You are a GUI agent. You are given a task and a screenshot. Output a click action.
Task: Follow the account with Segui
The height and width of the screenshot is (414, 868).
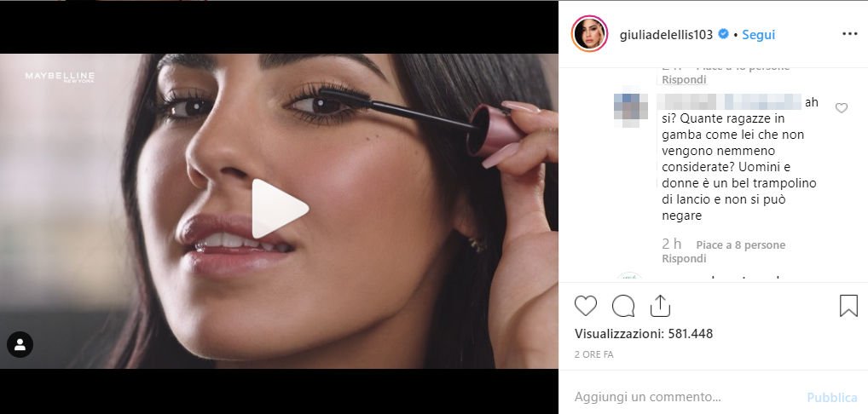(758, 34)
